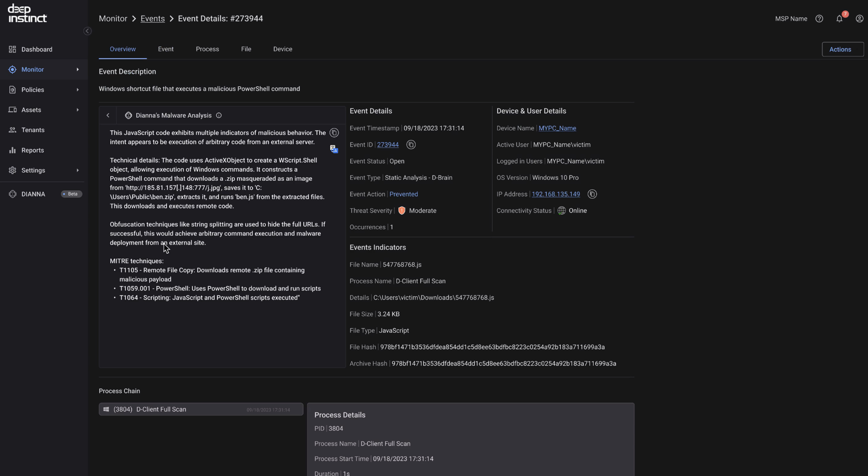Image resolution: width=868 pixels, height=476 pixels.
Task: Copy Dianna's malware analysis text
Action: (334, 133)
